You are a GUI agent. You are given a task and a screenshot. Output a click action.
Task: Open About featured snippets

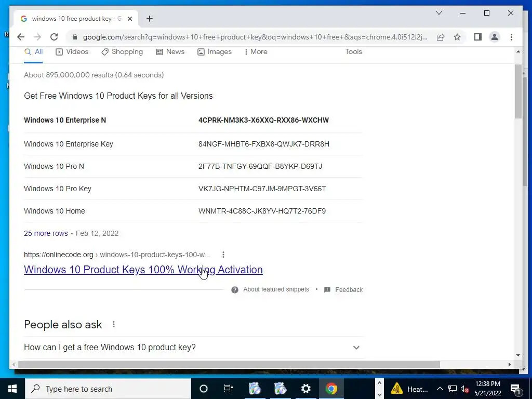[276, 289]
